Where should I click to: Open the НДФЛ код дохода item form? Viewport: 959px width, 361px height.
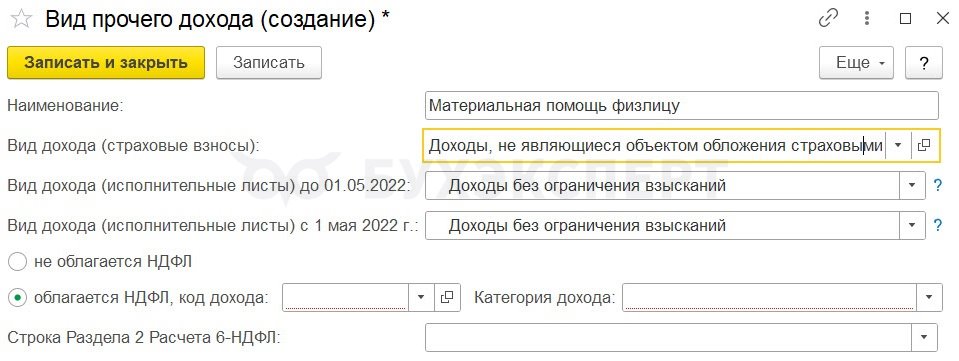447,297
